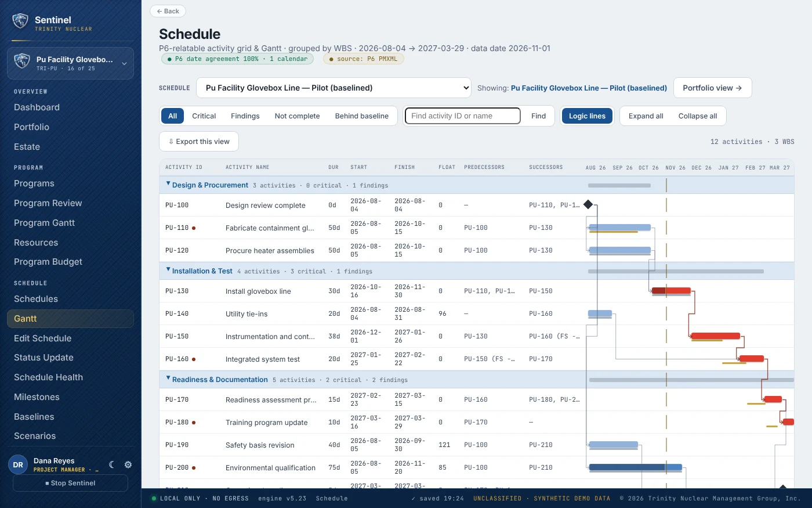Stop Sentinel

[x=70, y=483]
